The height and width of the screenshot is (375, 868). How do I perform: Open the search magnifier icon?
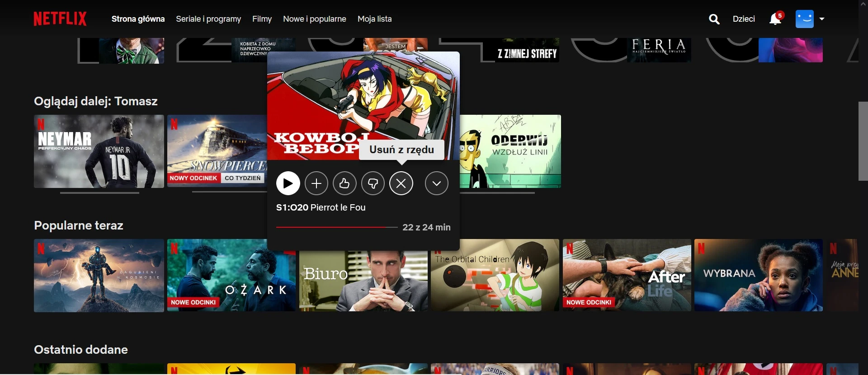pyautogui.click(x=714, y=19)
